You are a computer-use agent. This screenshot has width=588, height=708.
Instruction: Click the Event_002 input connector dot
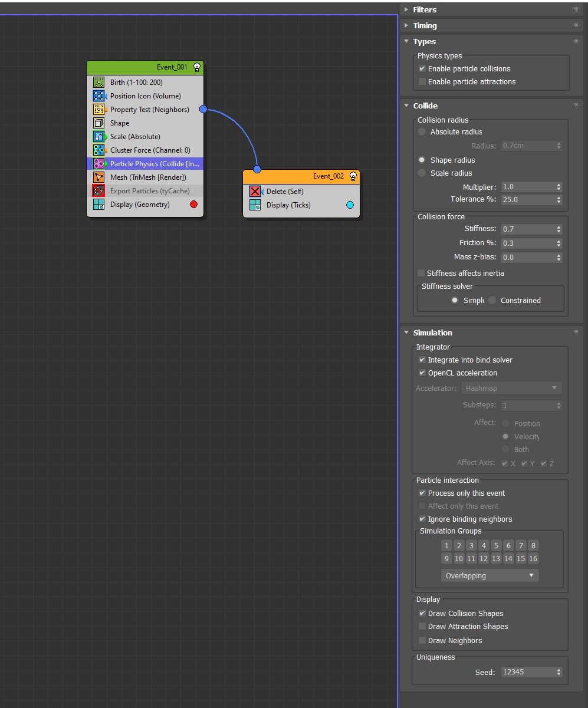point(257,169)
